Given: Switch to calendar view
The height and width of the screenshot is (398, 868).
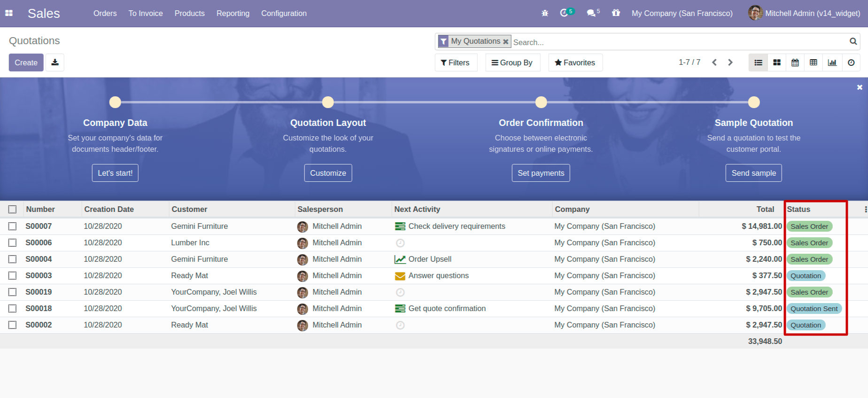Looking at the screenshot, I should (x=795, y=62).
